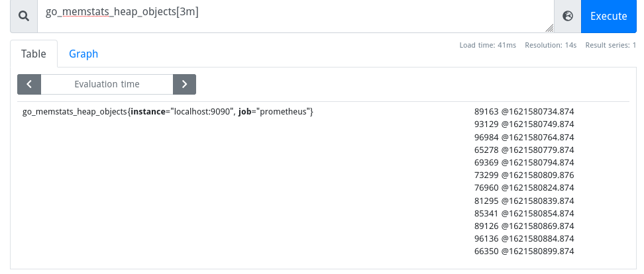The width and height of the screenshot is (644, 274).
Task: Select the Table tab
Action: [x=34, y=54]
